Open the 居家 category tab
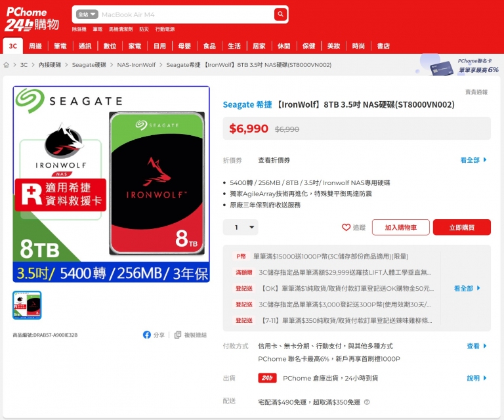Image resolution: width=504 pixels, height=420 pixels. click(259, 46)
